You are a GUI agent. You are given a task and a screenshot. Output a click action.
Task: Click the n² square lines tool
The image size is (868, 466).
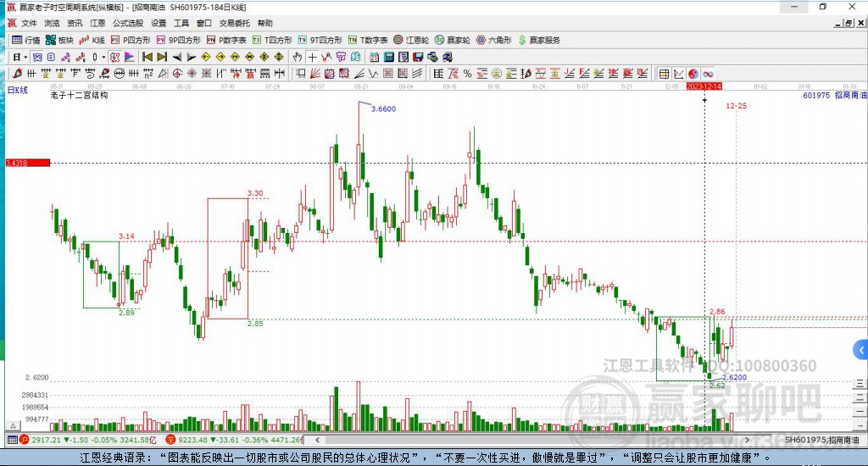pos(148,74)
